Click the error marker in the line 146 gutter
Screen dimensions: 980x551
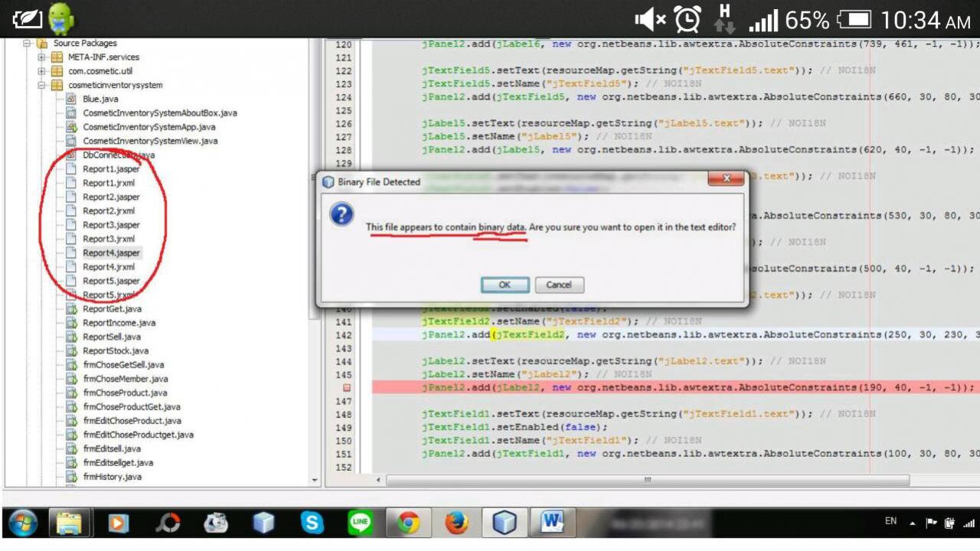point(346,388)
